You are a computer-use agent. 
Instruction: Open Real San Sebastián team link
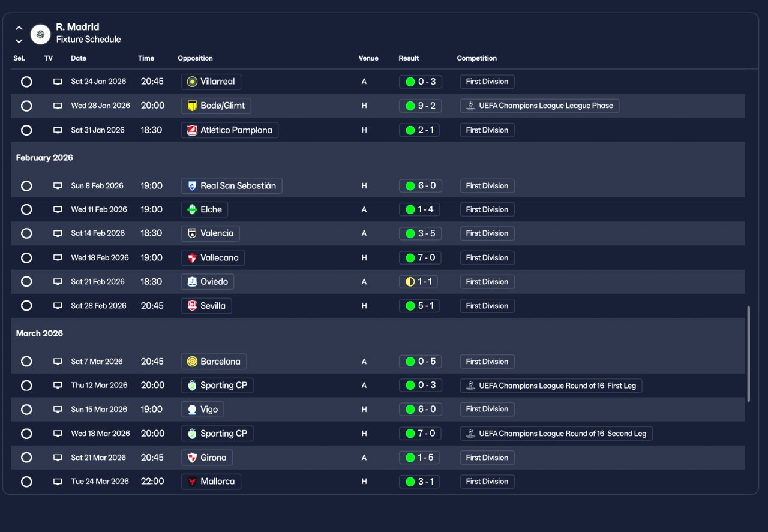(232, 186)
